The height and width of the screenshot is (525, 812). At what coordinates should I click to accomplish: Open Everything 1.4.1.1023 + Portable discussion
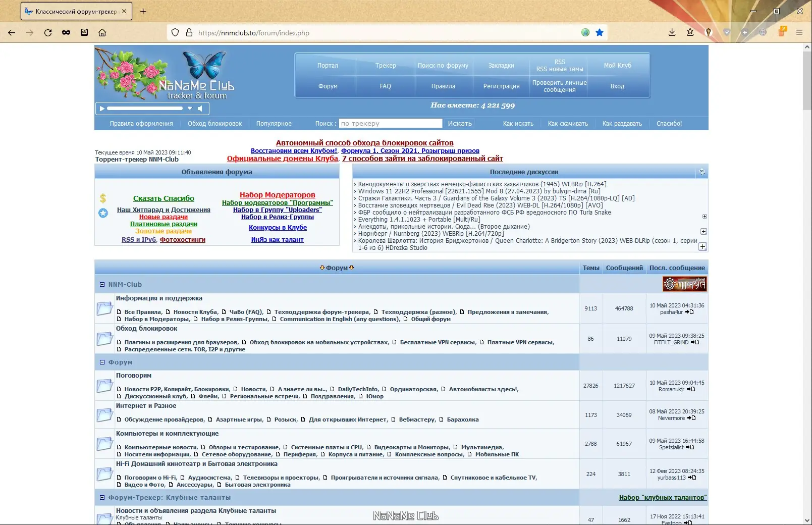coord(419,220)
